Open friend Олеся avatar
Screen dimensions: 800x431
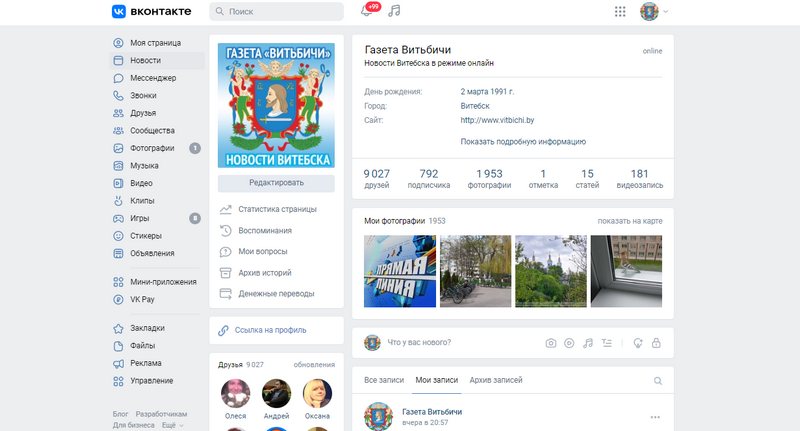tap(235, 393)
